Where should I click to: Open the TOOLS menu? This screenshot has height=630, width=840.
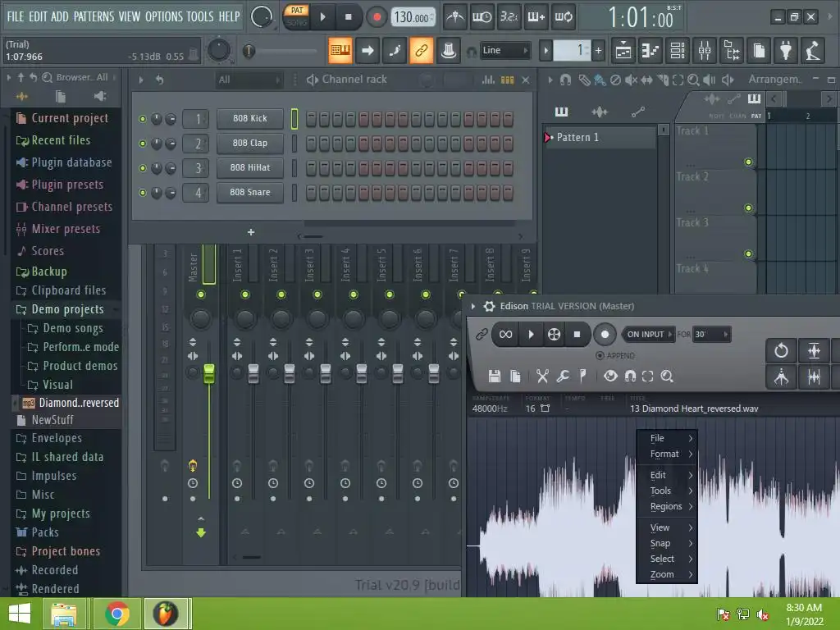tap(200, 17)
